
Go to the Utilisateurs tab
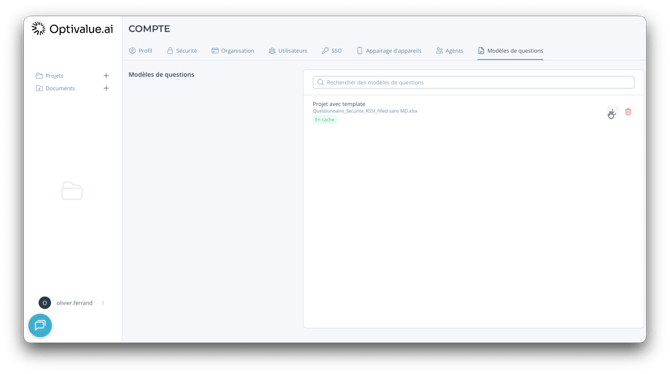(288, 50)
